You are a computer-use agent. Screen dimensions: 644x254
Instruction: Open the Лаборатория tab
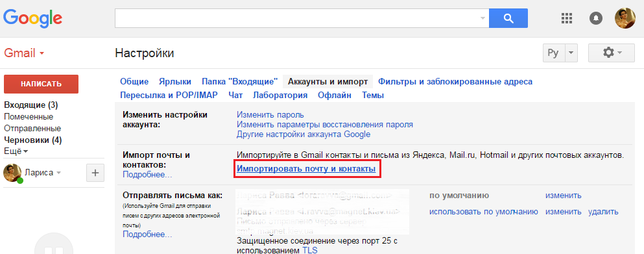point(280,95)
